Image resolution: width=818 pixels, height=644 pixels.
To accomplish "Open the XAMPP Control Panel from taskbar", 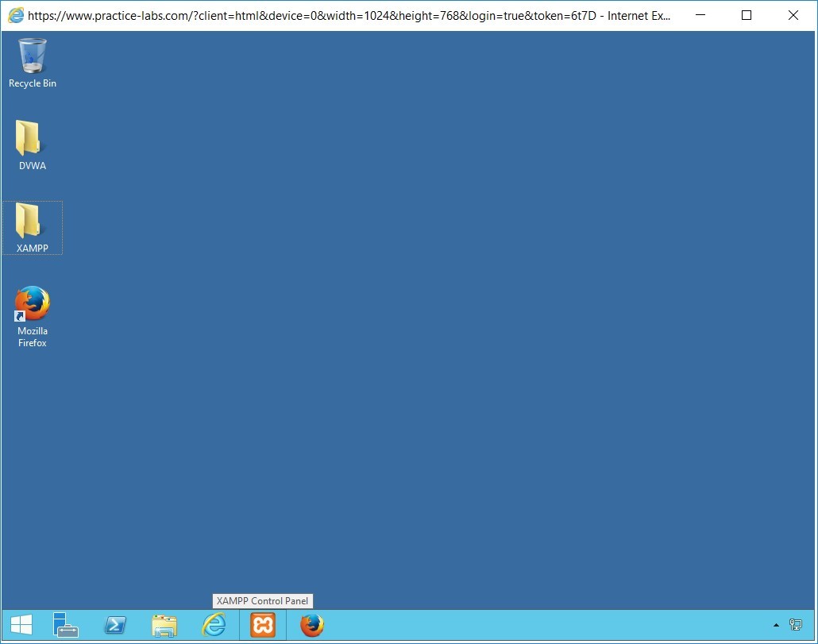I will click(x=262, y=625).
